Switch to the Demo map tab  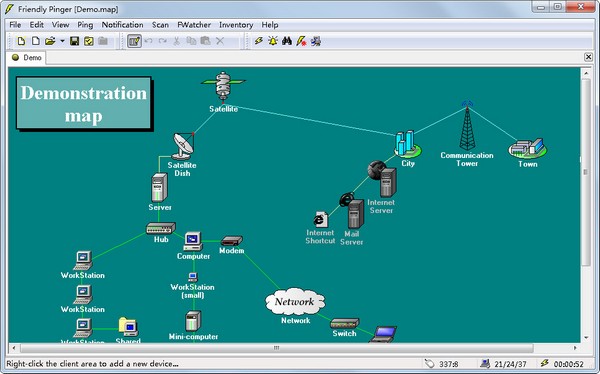[26, 58]
